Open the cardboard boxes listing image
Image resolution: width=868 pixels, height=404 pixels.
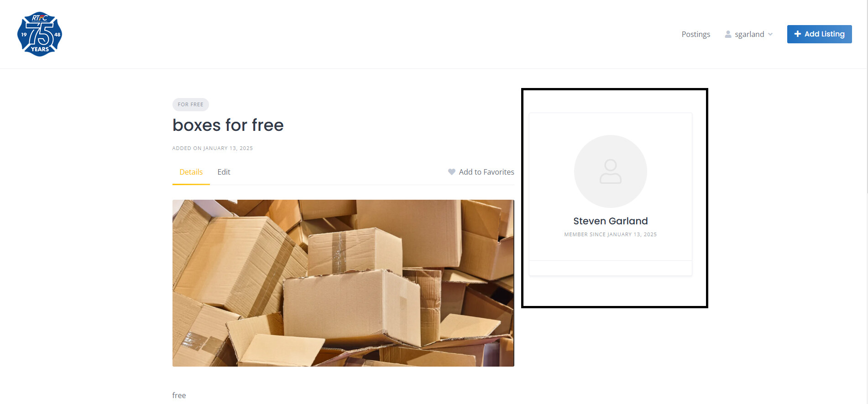pos(343,283)
